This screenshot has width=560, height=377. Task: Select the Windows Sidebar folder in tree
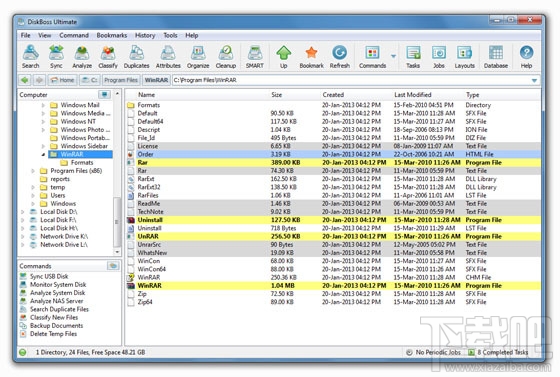coord(84,146)
